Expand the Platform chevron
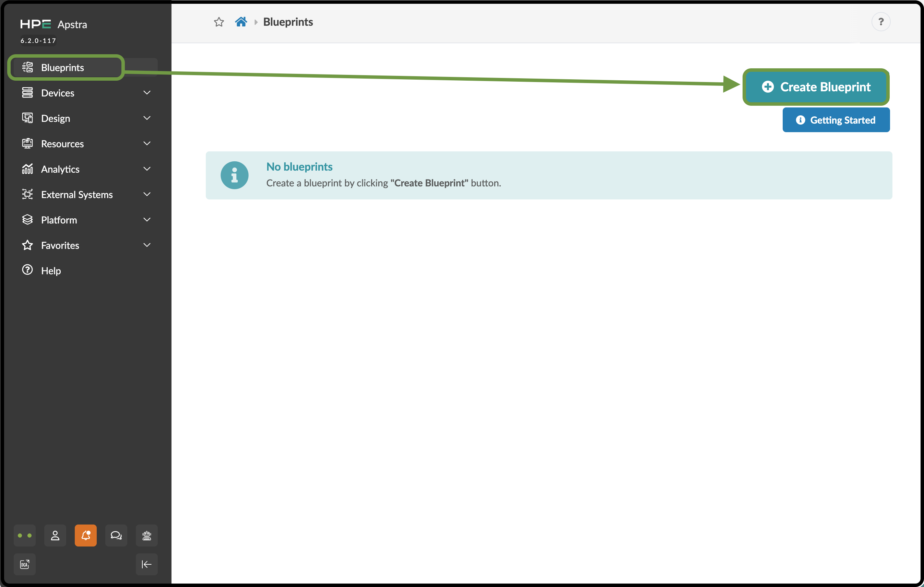924x587 pixels. 146,220
